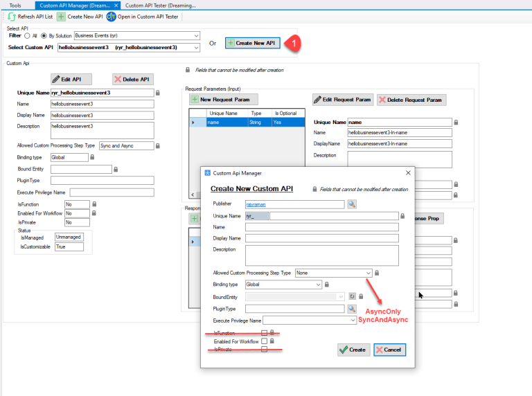This screenshot has height=396, width=532.
Task: Click the large Create New API button
Action: point(252,43)
